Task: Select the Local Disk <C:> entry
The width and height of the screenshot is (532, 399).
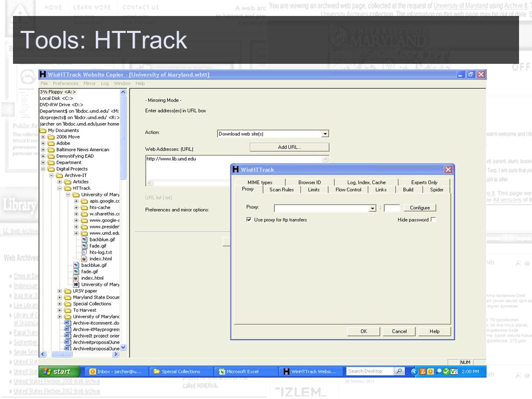Action: point(56,98)
